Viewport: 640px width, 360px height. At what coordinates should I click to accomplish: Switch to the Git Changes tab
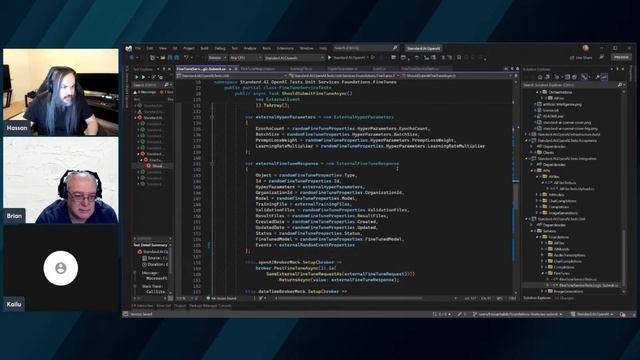(564, 298)
